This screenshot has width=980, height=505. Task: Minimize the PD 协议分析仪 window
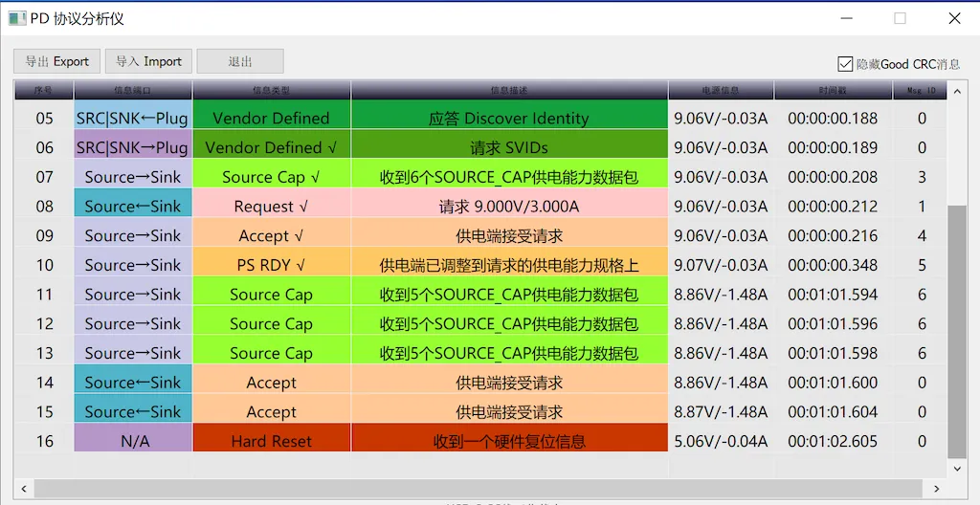tap(846, 18)
